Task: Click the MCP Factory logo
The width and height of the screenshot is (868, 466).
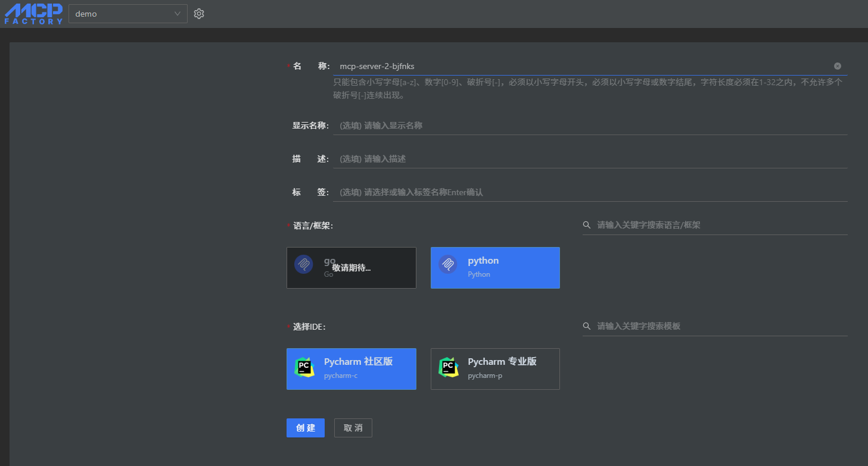Action: coord(33,14)
